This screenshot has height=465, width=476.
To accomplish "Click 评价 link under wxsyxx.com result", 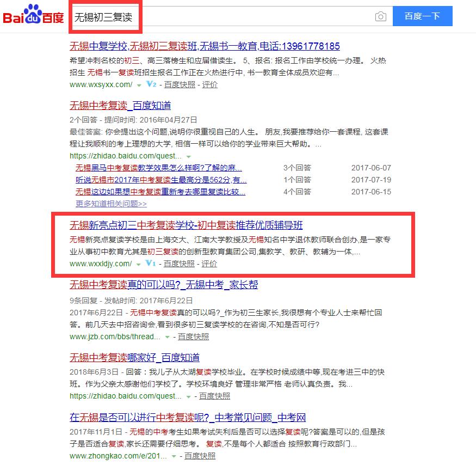I will [x=209, y=85].
